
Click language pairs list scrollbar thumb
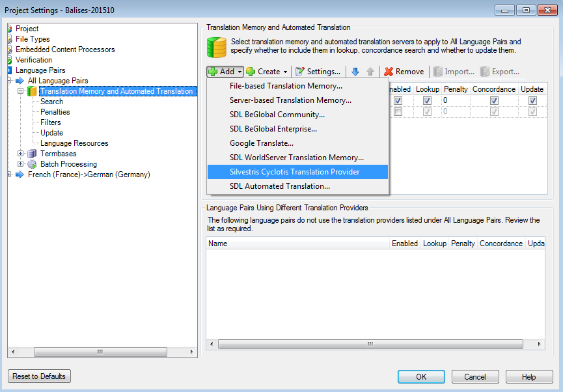coord(370,344)
